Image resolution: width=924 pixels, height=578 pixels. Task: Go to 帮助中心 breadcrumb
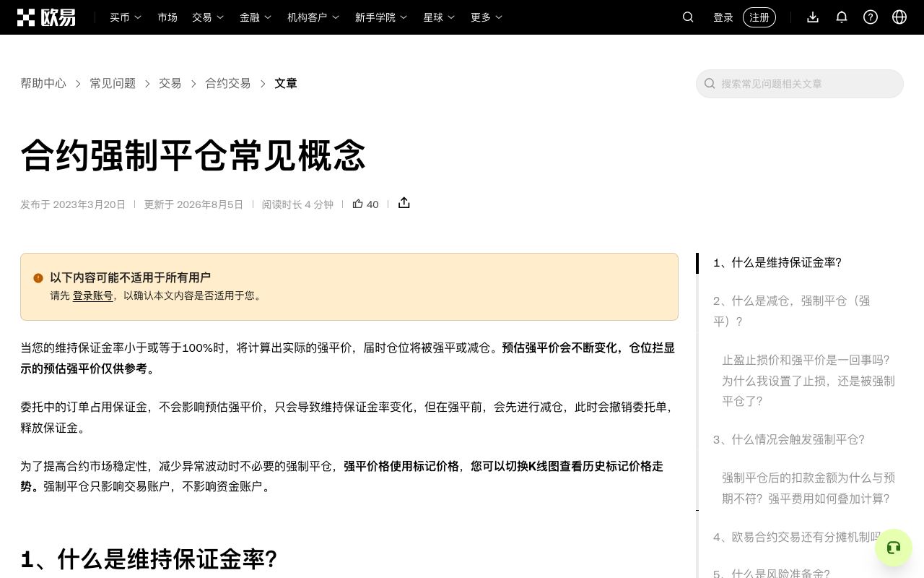point(43,84)
